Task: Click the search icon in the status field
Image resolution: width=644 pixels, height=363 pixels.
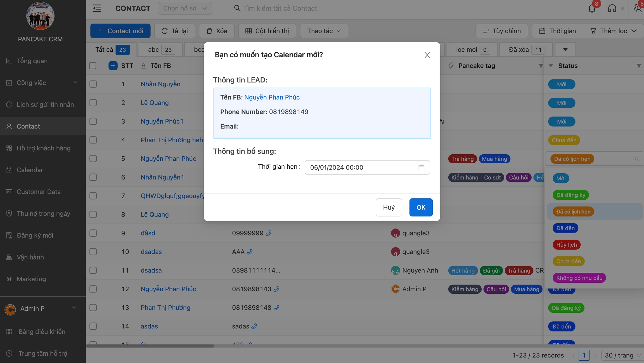Action: (x=637, y=159)
